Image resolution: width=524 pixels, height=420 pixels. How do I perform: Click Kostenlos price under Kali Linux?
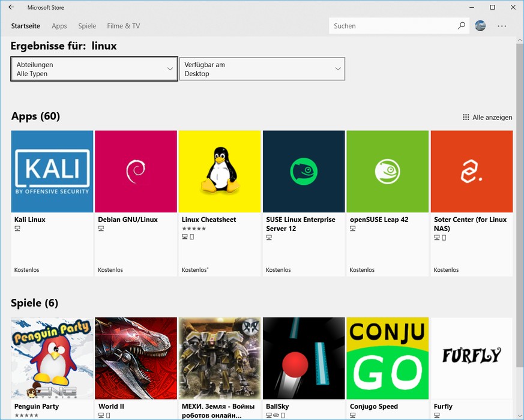[x=27, y=269]
